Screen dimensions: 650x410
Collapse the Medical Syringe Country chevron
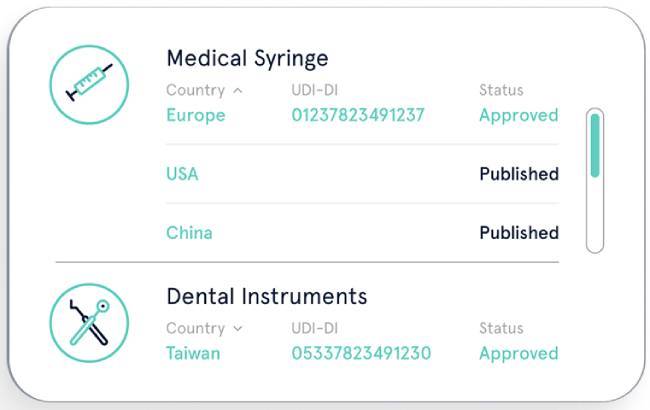click(237, 90)
